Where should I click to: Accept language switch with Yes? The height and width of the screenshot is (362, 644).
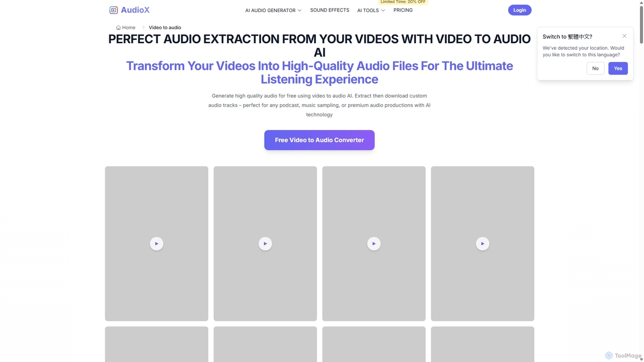tap(618, 68)
